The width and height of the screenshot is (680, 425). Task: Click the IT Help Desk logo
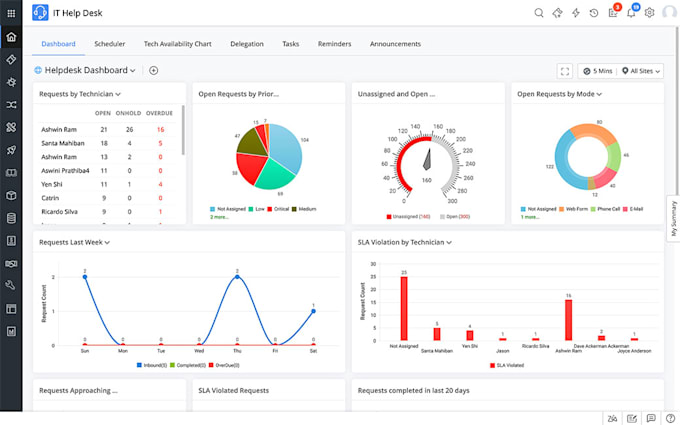click(40, 13)
